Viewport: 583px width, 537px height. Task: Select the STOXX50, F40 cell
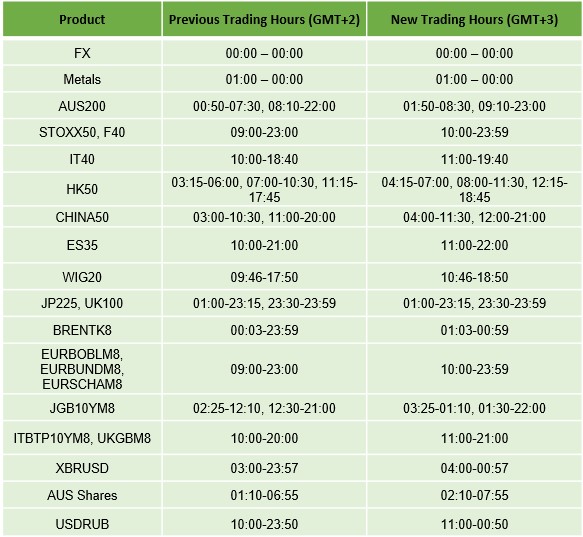[x=82, y=132]
